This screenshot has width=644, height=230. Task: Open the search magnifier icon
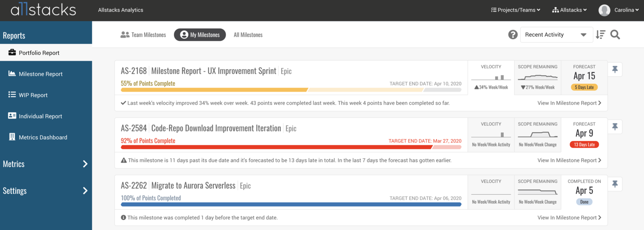click(615, 35)
